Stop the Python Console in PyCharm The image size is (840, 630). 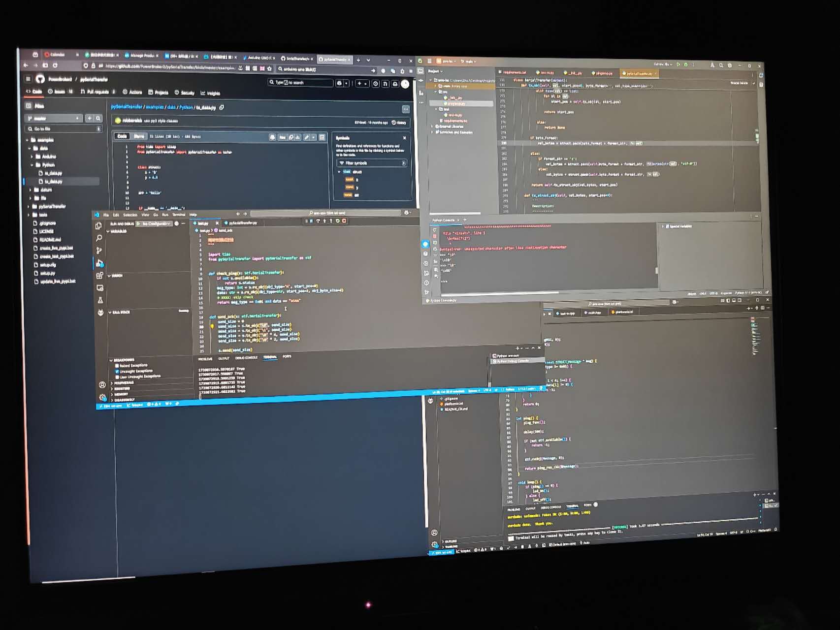(434, 236)
